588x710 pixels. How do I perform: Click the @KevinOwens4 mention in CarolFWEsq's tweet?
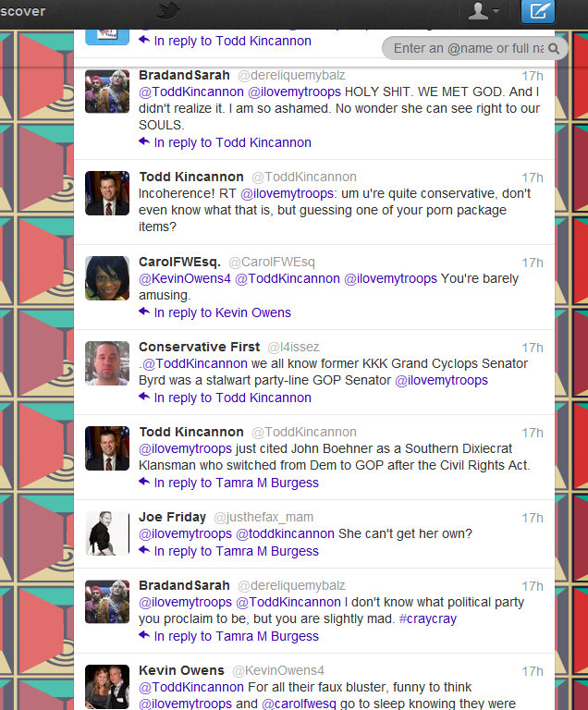(x=185, y=278)
